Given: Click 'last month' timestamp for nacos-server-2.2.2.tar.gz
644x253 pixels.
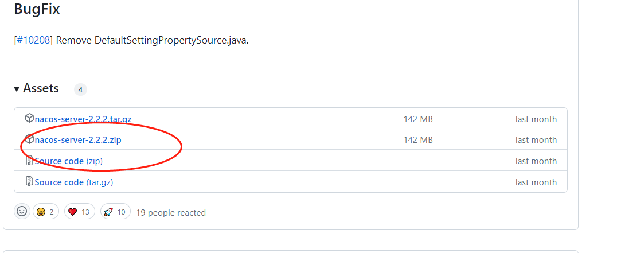Looking at the screenshot, I should point(536,119).
